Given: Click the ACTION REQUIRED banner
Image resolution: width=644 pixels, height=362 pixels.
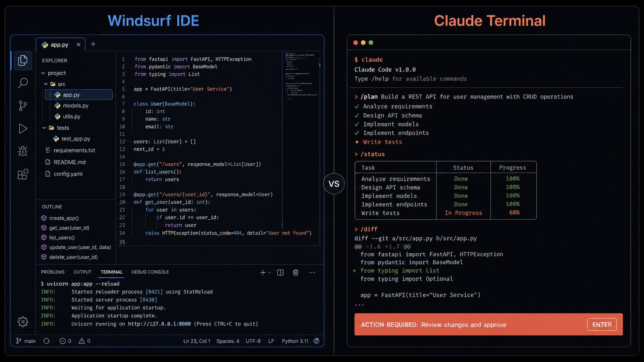Looking at the screenshot, I should [488, 325].
